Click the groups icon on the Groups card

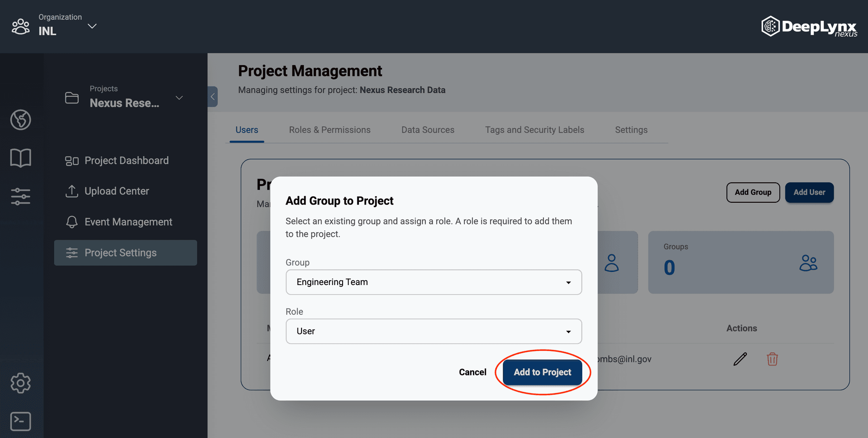coord(809,262)
